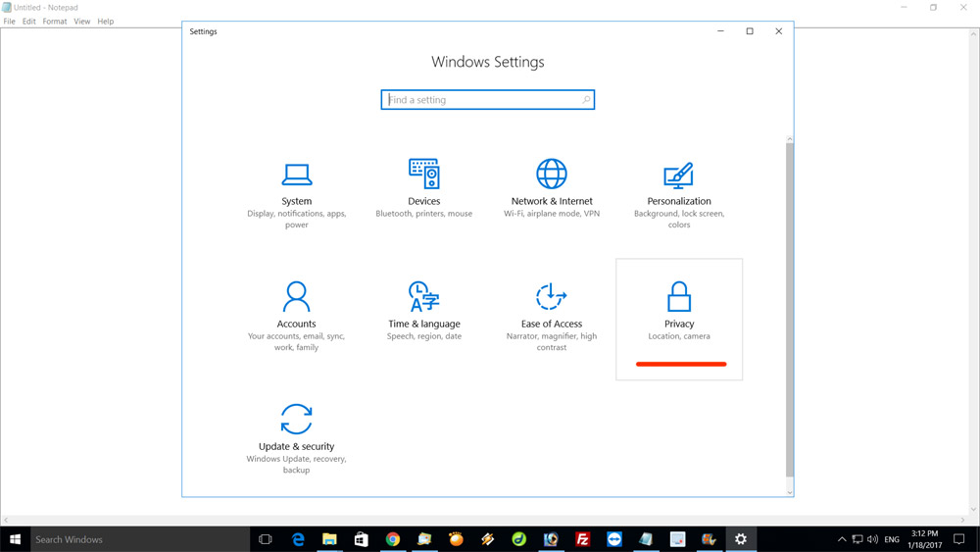Click the Update & security label
This screenshot has width=980, height=552.
tap(296, 446)
